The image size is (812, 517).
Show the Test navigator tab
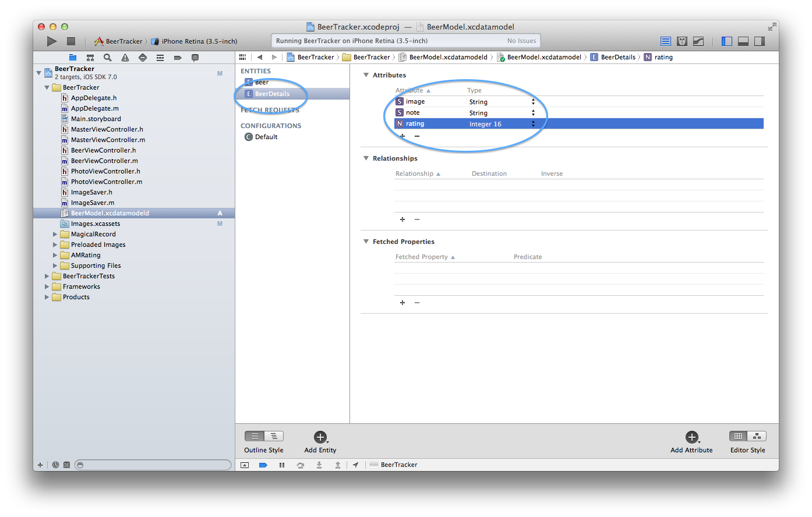(x=143, y=58)
